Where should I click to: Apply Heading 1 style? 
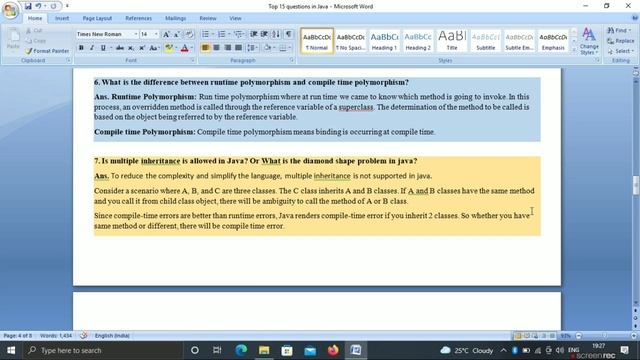[x=384, y=41]
